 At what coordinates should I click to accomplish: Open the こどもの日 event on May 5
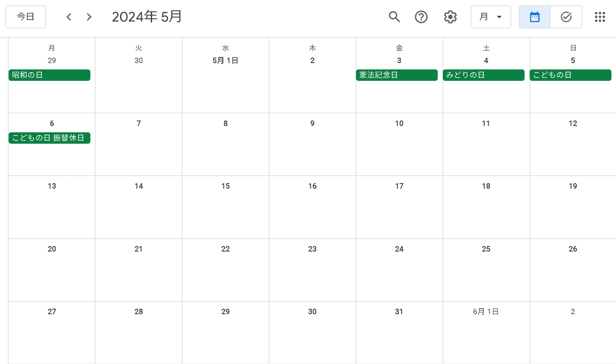click(x=570, y=75)
